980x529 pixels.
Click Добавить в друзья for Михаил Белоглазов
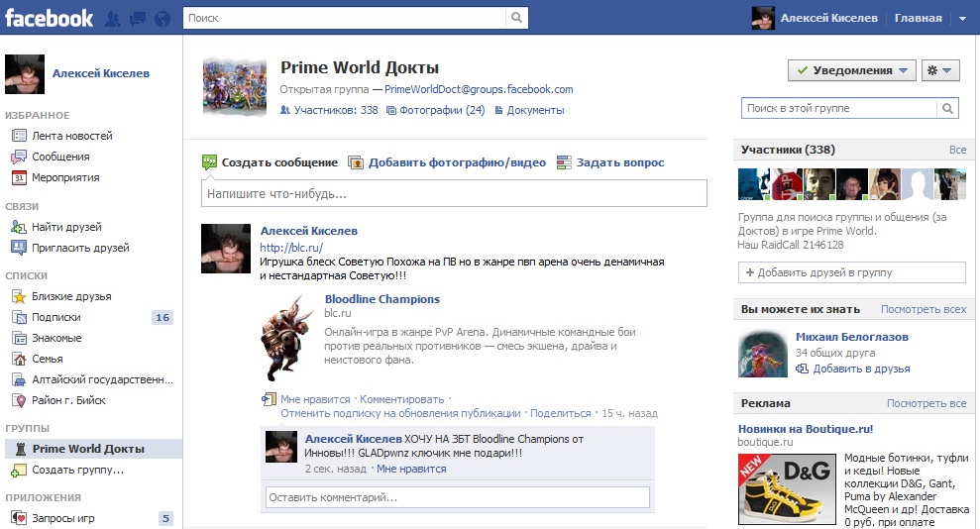tap(861, 369)
